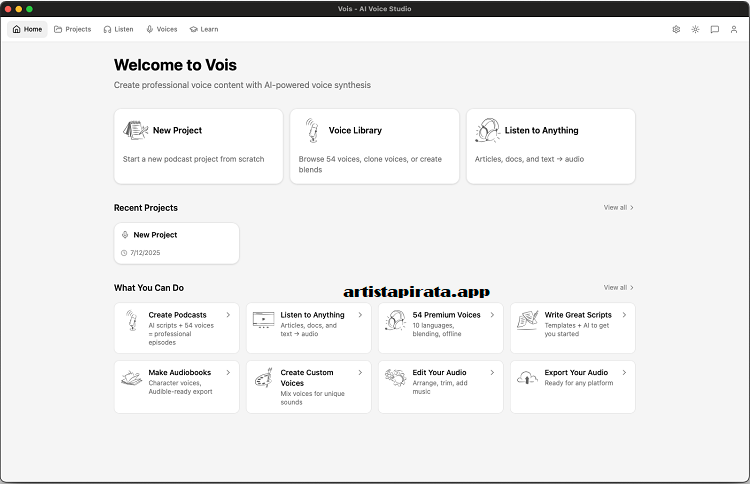The width and height of the screenshot is (750, 484).
Task: Expand the Edit Your Audio chevron
Action: click(492, 372)
